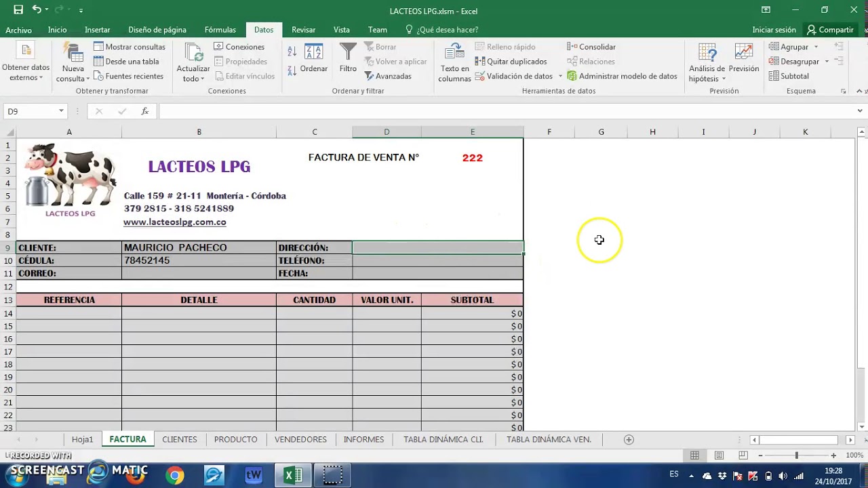Open Análisis de hipótesis menu

[x=707, y=63]
